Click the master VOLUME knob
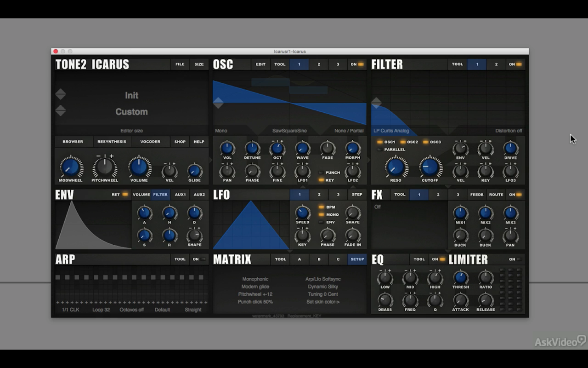Screen dimensions: 588x368 coord(139,167)
